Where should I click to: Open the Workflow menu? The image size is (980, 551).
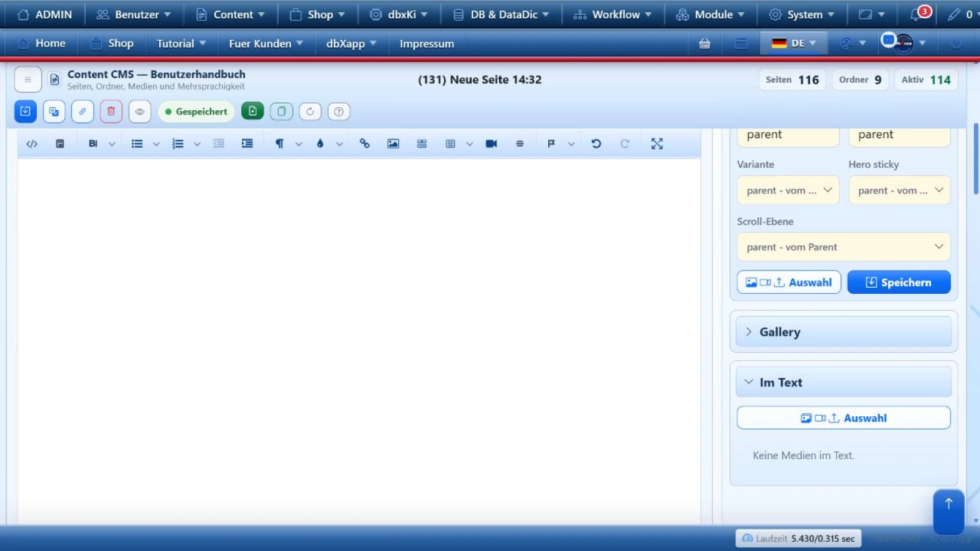(x=612, y=14)
